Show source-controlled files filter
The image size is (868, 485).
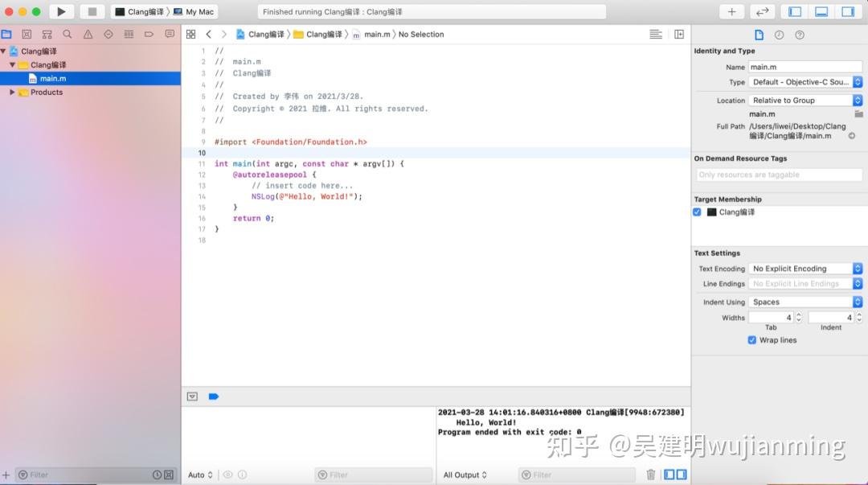pyautogui.click(x=169, y=475)
